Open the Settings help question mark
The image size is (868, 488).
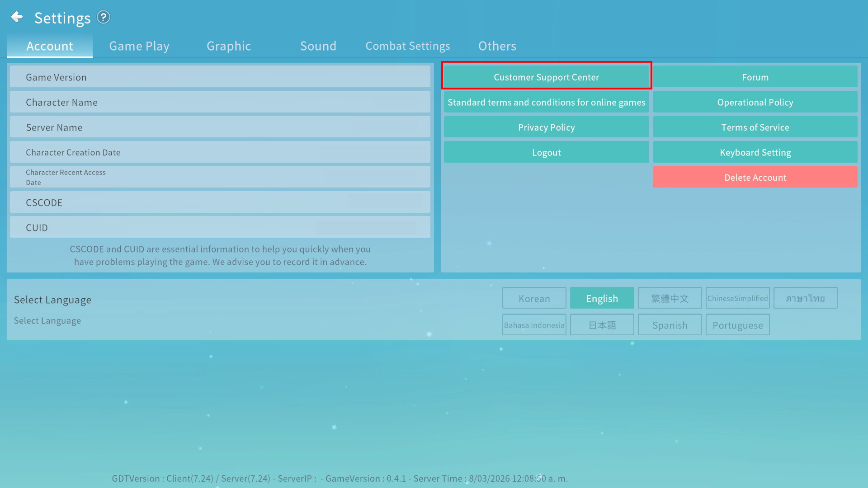(x=104, y=17)
